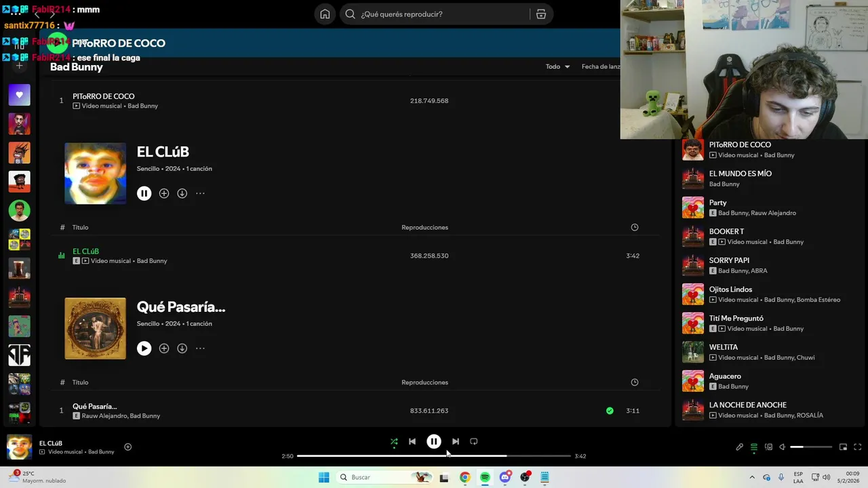This screenshot has height=488, width=868.
Task: Click the duration clock header above Qué Pasaría... track
Action: pyautogui.click(x=635, y=382)
